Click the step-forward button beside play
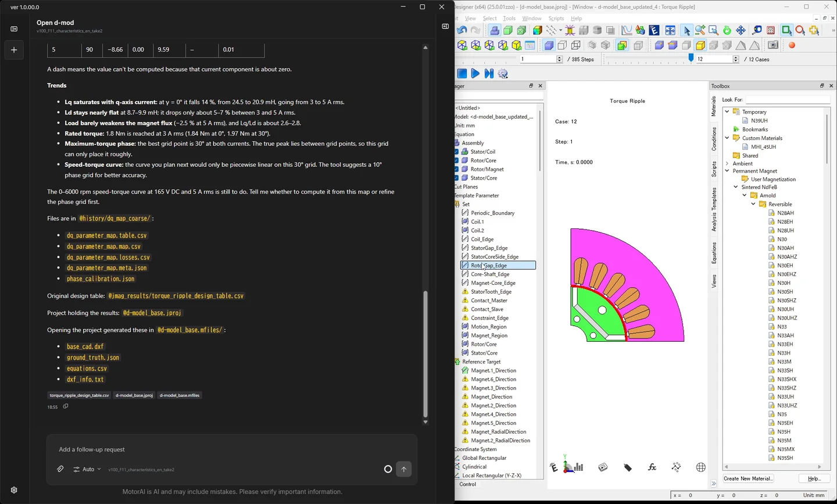The height and width of the screenshot is (504, 837). 489,74
